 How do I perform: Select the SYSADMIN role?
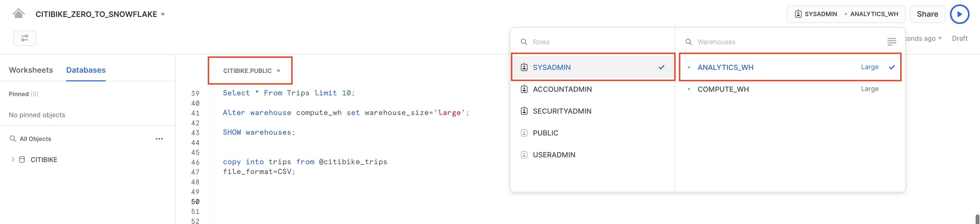tap(593, 67)
